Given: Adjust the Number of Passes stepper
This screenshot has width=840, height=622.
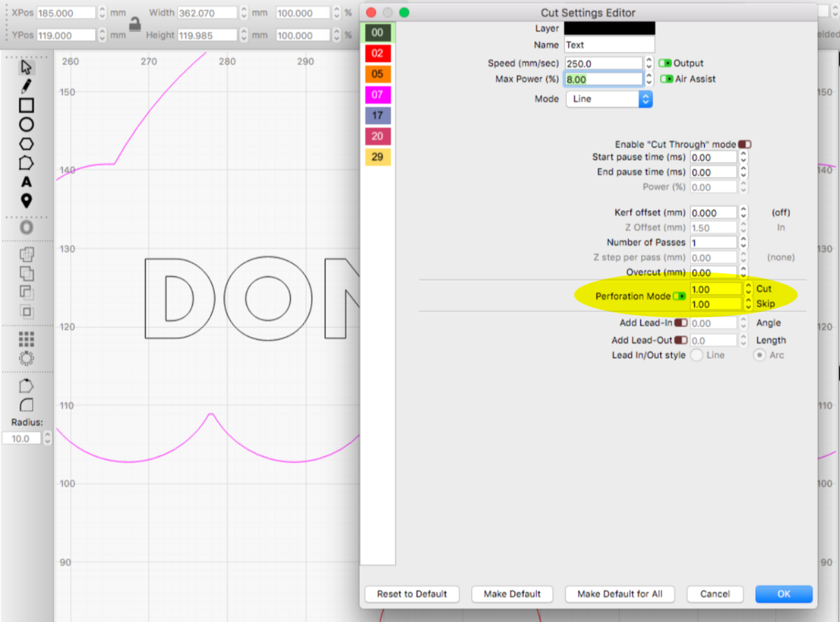Looking at the screenshot, I should pos(743,242).
